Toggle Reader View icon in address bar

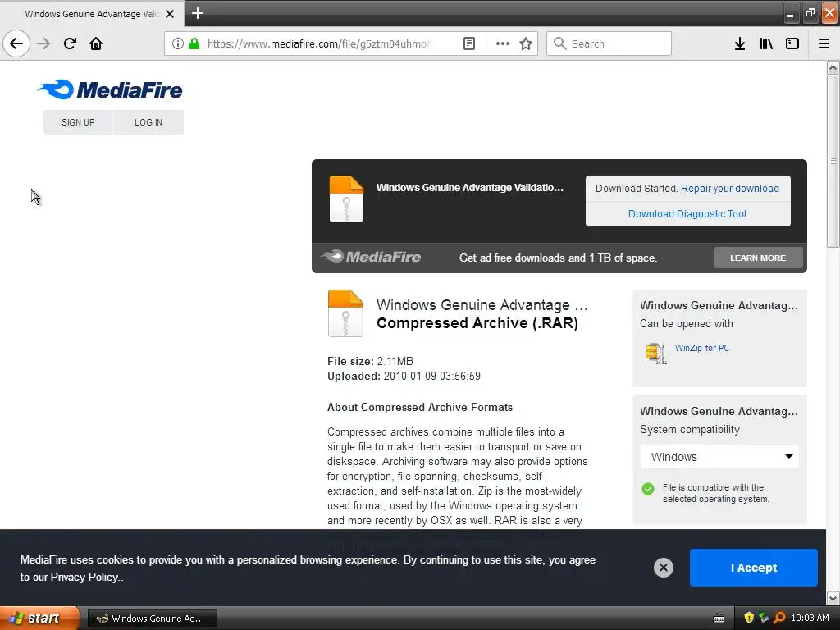point(468,43)
